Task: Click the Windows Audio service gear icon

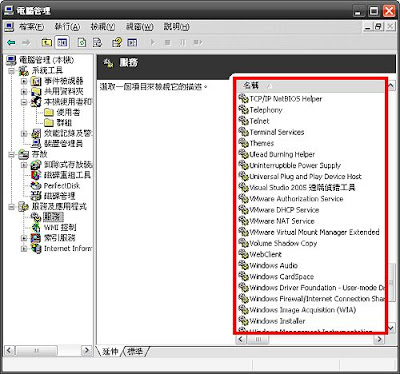Action: coord(243,265)
